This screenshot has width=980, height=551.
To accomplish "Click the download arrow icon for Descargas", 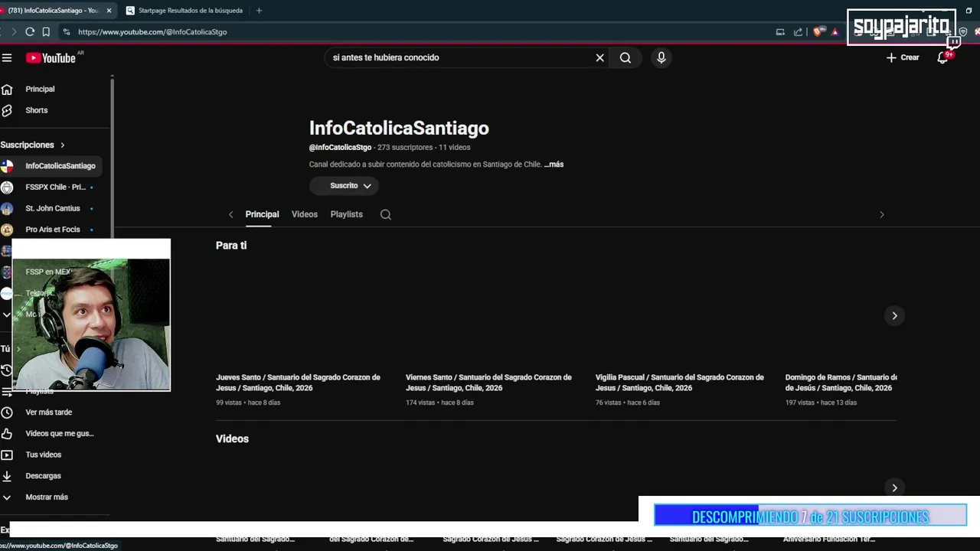I will (7, 476).
